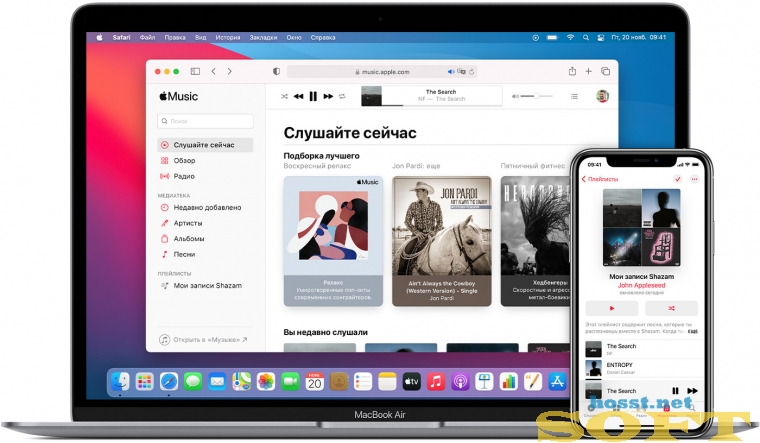Open Правка menu
The height and width of the screenshot is (443, 760).
[x=175, y=37]
